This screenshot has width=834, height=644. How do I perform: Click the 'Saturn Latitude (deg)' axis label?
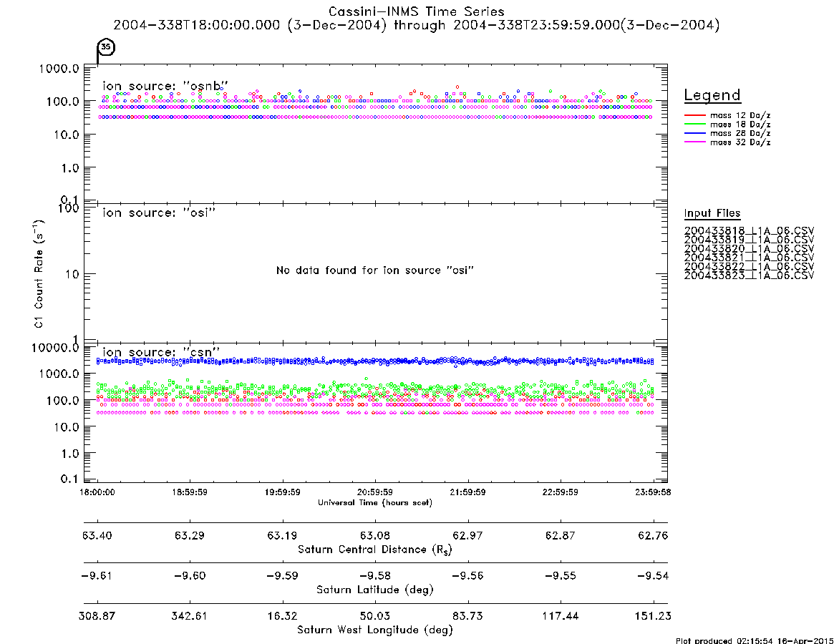375,590
